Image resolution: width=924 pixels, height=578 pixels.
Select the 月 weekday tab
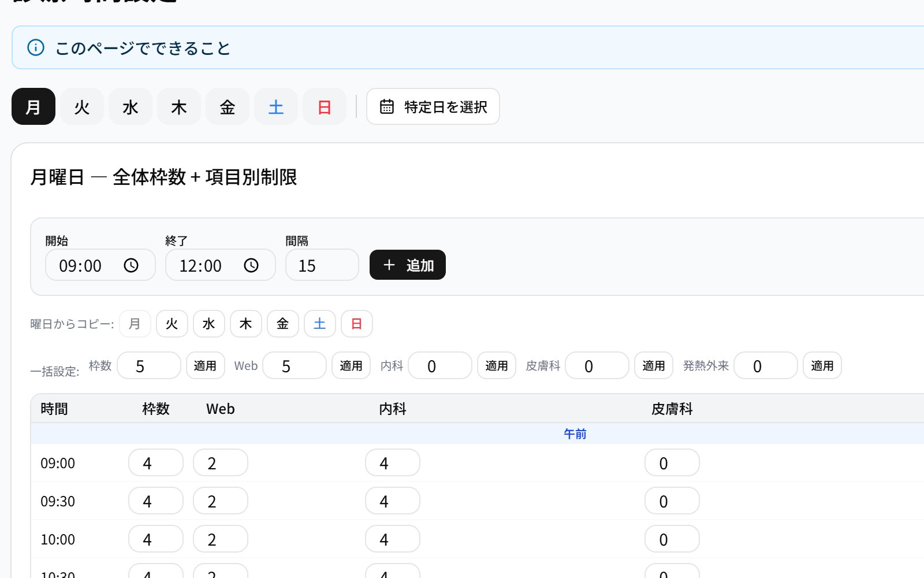coord(33,106)
